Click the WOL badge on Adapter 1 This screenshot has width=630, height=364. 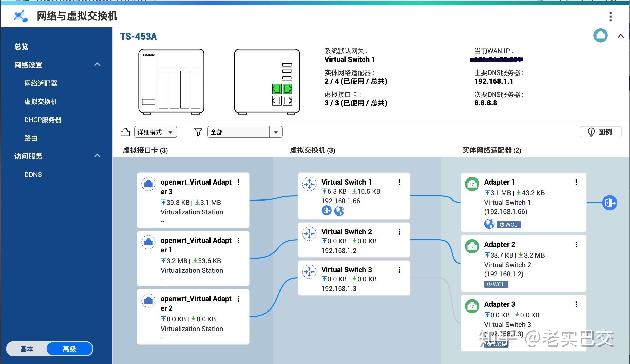click(x=509, y=225)
